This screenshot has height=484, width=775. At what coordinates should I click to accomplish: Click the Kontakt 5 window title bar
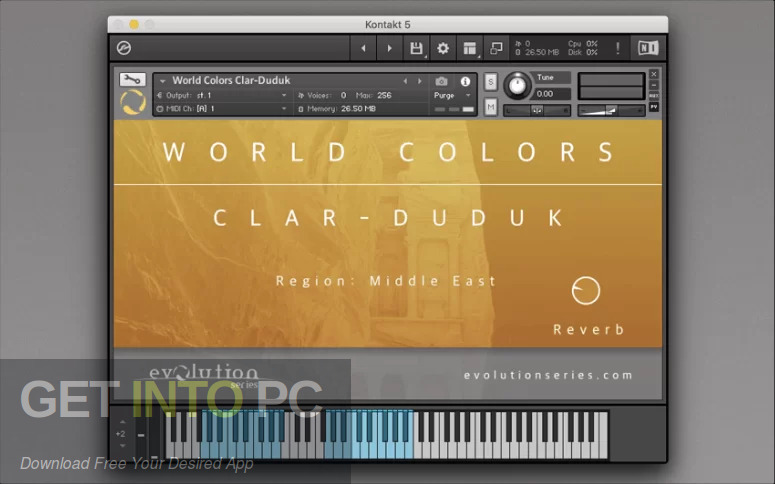[x=388, y=24]
